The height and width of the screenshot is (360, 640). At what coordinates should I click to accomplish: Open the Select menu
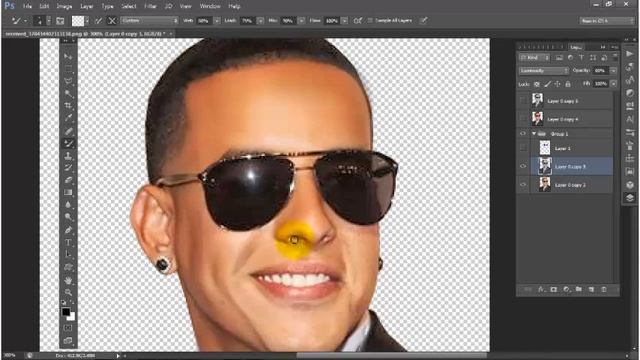click(129, 6)
